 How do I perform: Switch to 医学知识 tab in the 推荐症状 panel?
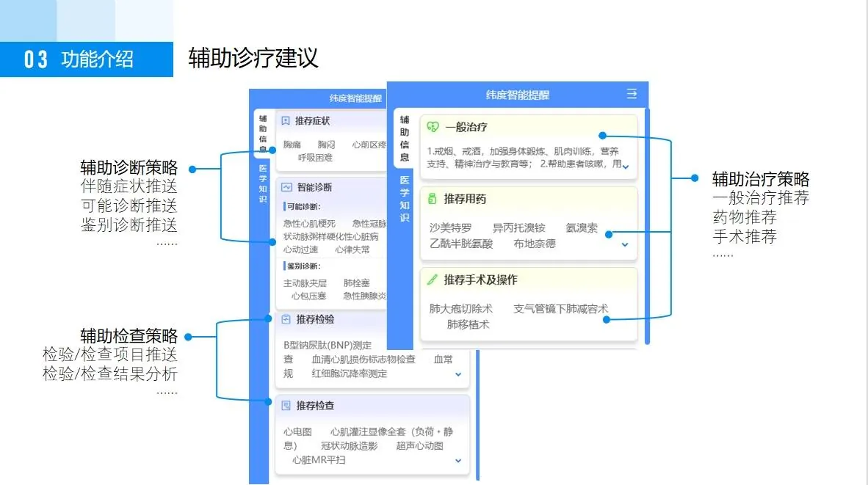click(263, 183)
